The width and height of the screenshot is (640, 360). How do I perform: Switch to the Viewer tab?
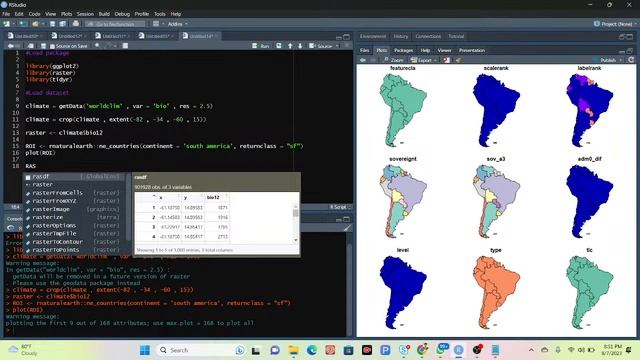tap(444, 50)
